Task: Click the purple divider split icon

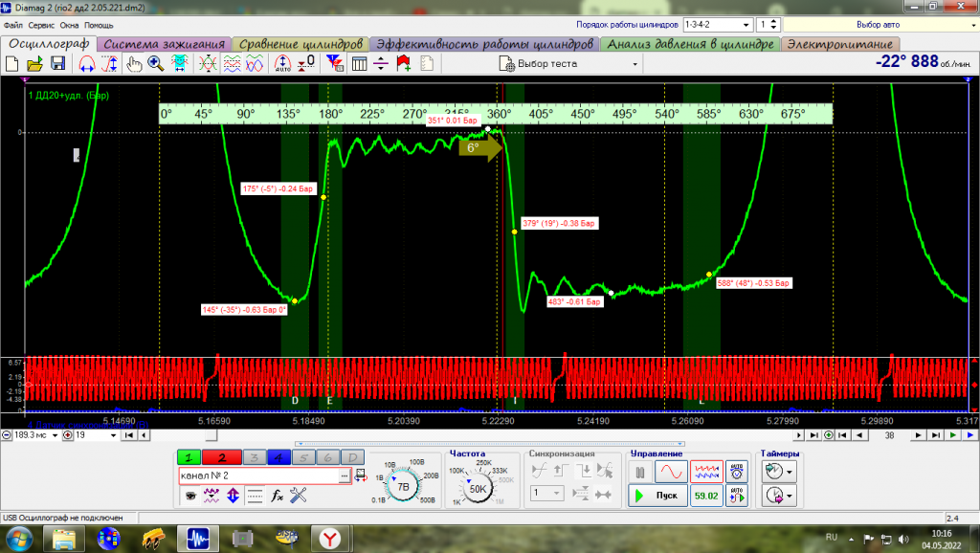Action: click(381, 64)
